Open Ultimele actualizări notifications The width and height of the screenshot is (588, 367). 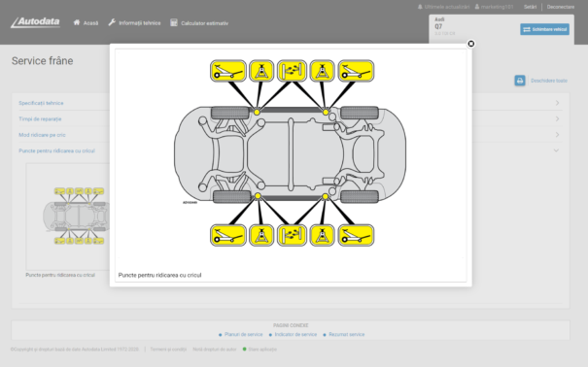click(x=443, y=7)
